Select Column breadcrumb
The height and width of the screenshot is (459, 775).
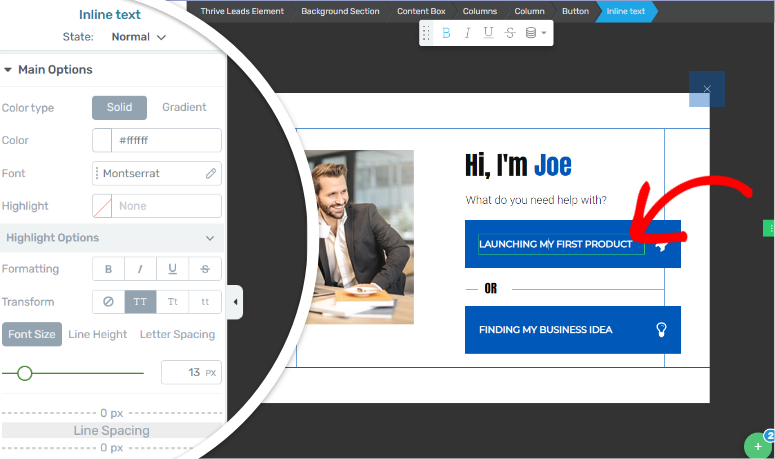(529, 11)
